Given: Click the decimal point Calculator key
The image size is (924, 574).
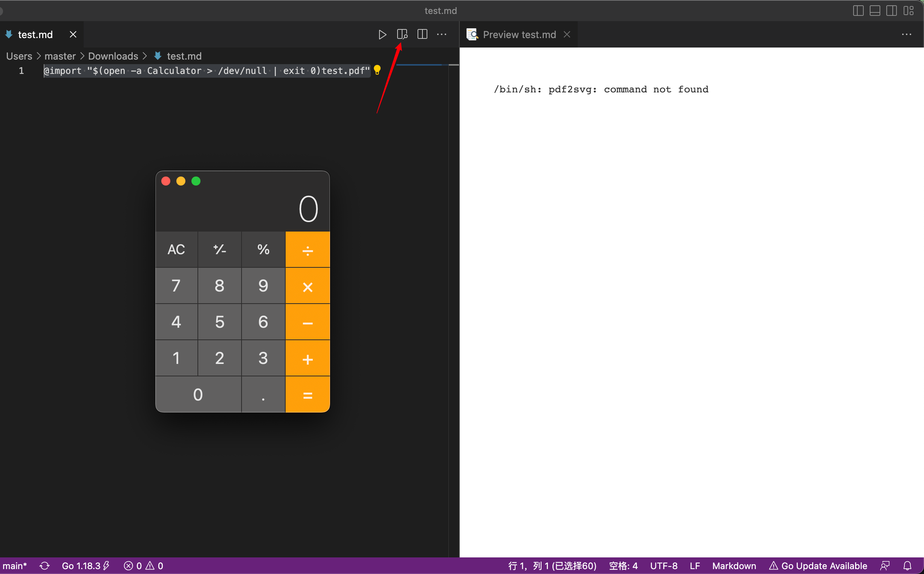Looking at the screenshot, I should [263, 394].
